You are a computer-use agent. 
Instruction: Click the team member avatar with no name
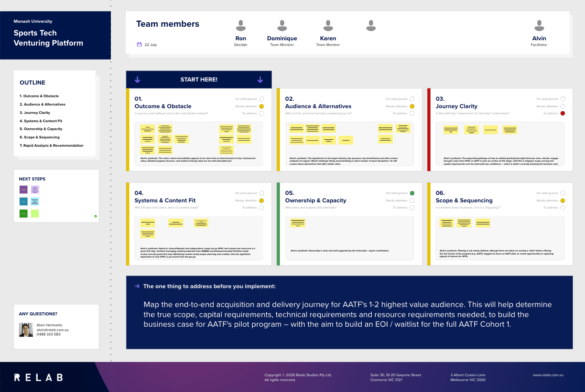(x=371, y=26)
